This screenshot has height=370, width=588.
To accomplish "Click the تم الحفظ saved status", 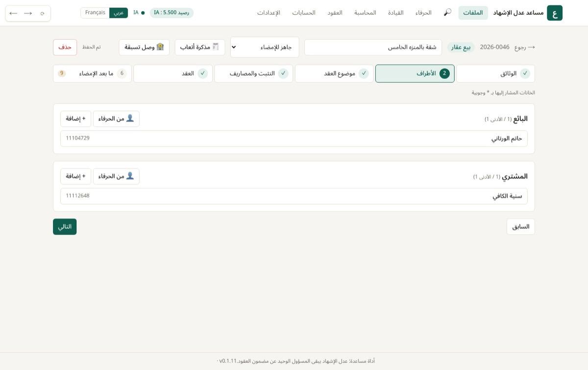I will (x=92, y=47).
